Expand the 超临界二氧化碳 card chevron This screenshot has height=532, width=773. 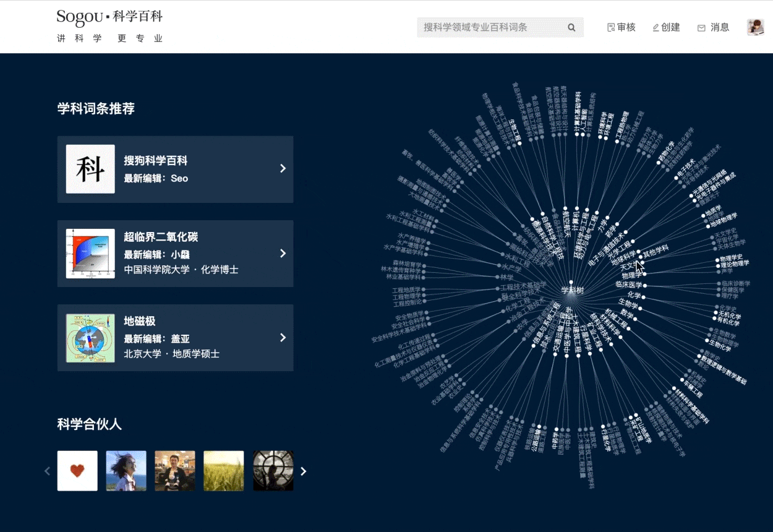pyautogui.click(x=283, y=253)
